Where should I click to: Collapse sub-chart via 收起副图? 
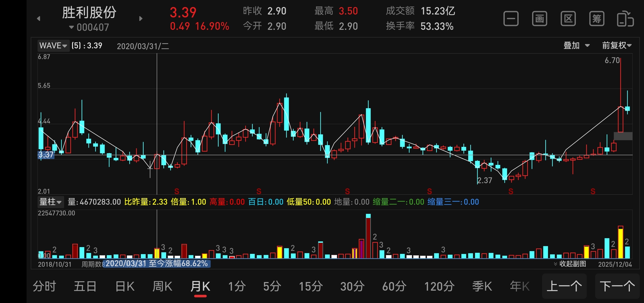click(x=570, y=264)
